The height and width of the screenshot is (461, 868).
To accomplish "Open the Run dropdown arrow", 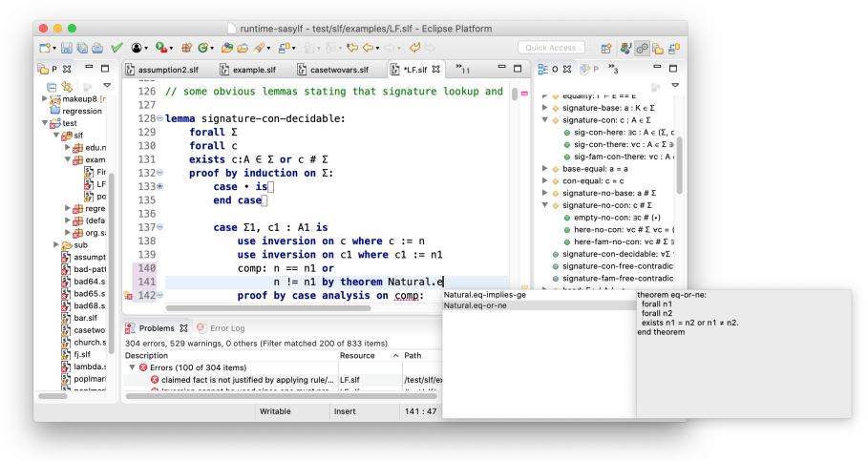I will pyautogui.click(x=171, y=49).
